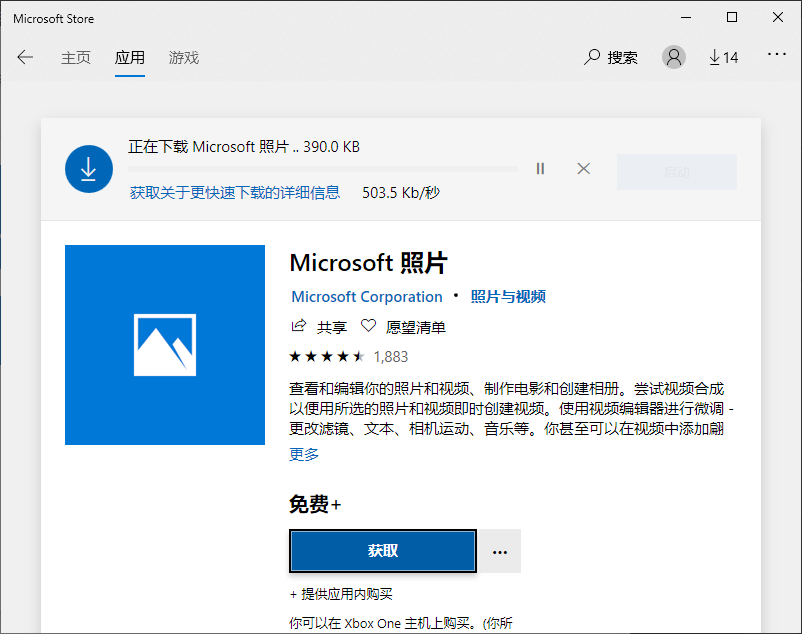This screenshot has width=802, height=634.
Task: Add the app to the wish list with the heart icon
Action: point(368,326)
